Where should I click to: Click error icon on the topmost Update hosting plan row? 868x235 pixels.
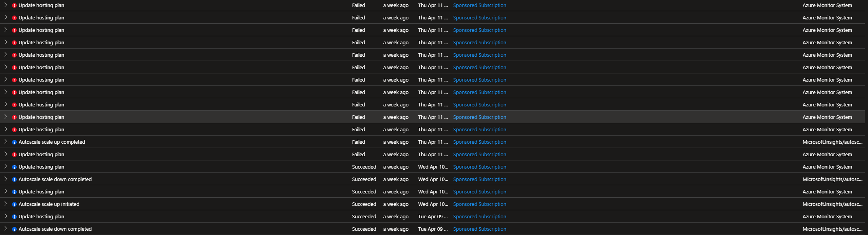14,5
